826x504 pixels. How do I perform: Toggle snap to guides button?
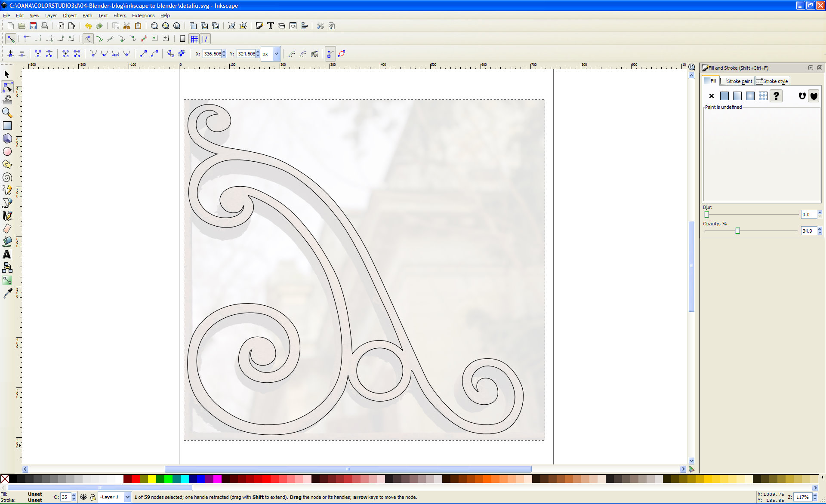206,39
